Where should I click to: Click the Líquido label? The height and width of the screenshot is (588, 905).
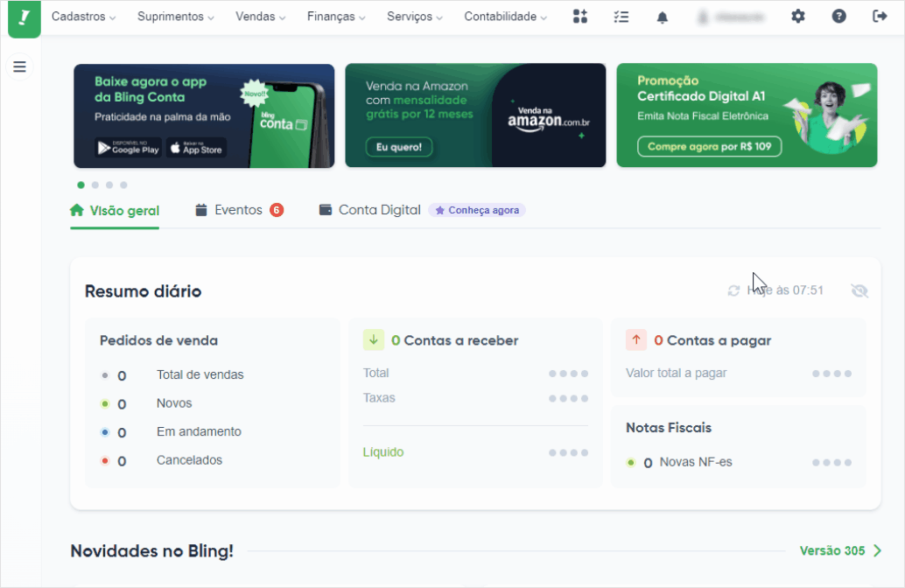pos(383,451)
